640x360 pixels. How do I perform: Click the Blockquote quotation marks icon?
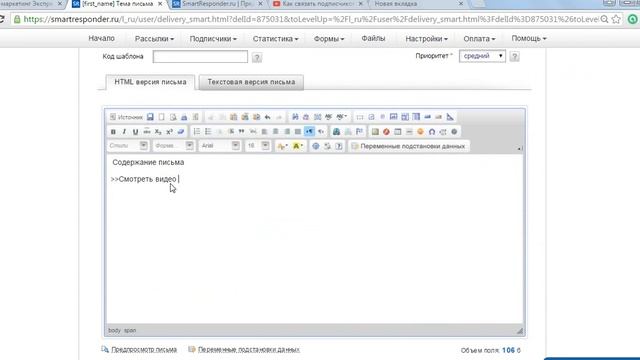pyautogui.click(x=242, y=132)
